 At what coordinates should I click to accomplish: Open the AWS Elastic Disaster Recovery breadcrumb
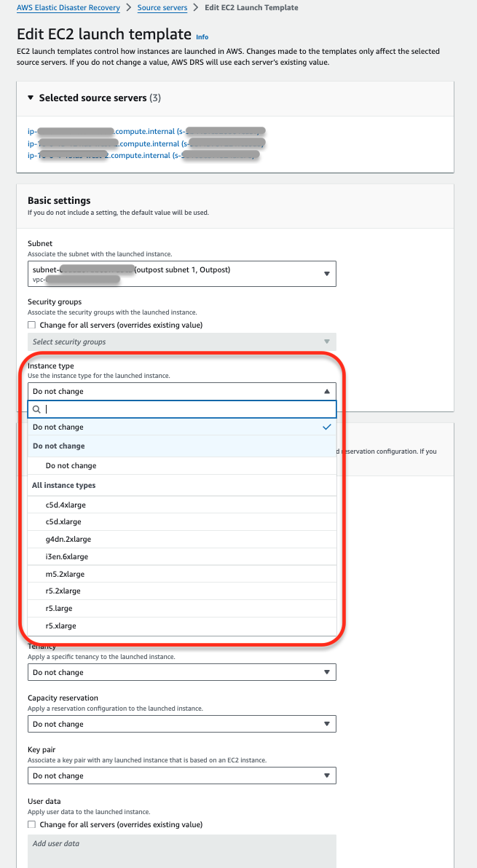[x=68, y=8]
